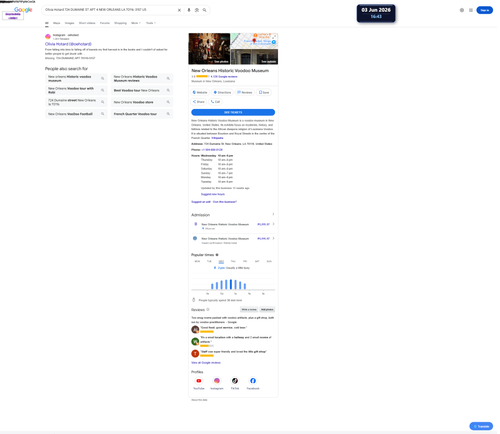Screen dimensions: 500x434
Task: Open the Instagram favicon of Olivia Hotard result
Action: (x=48, y=37)
